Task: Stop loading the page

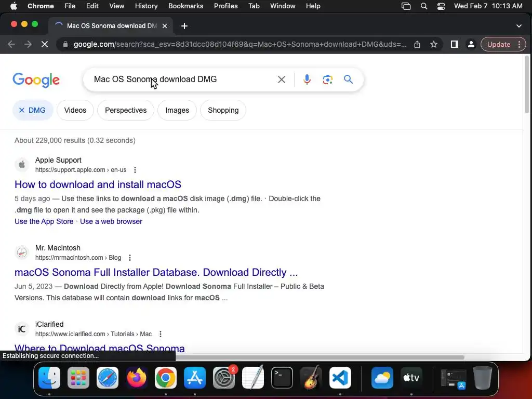Action: 45,45
